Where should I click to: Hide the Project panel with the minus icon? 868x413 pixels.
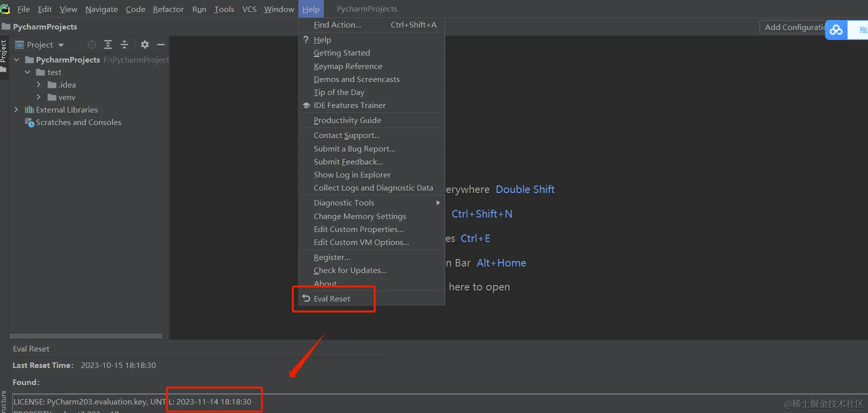161,44
